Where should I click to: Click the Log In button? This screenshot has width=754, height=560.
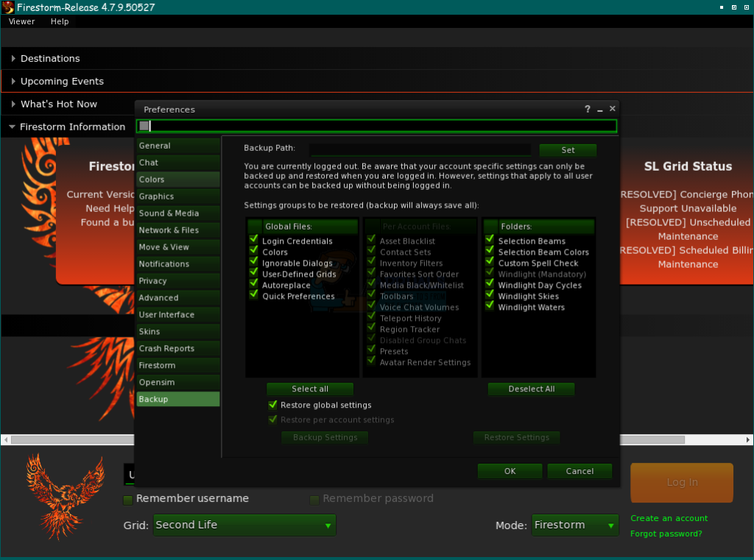(x=682, y=483)
